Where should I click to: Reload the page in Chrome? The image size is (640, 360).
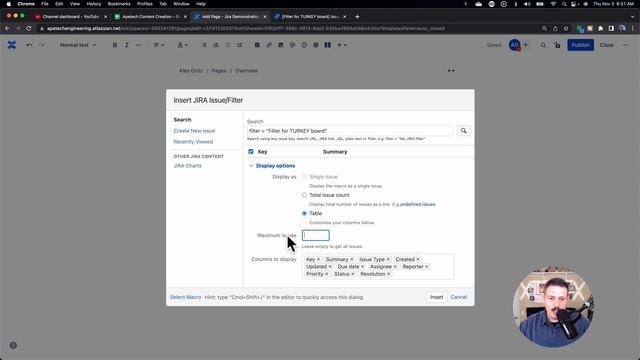coord(29,29)
